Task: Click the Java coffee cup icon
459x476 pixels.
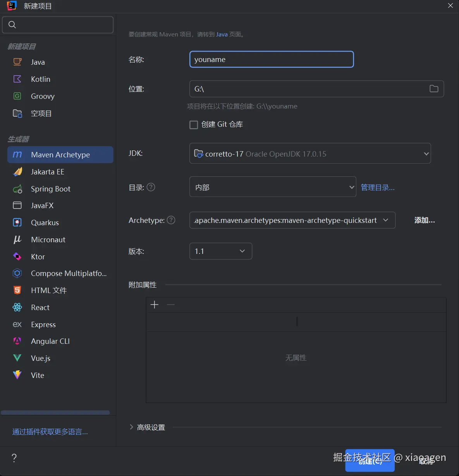Action: pos(17,62)
